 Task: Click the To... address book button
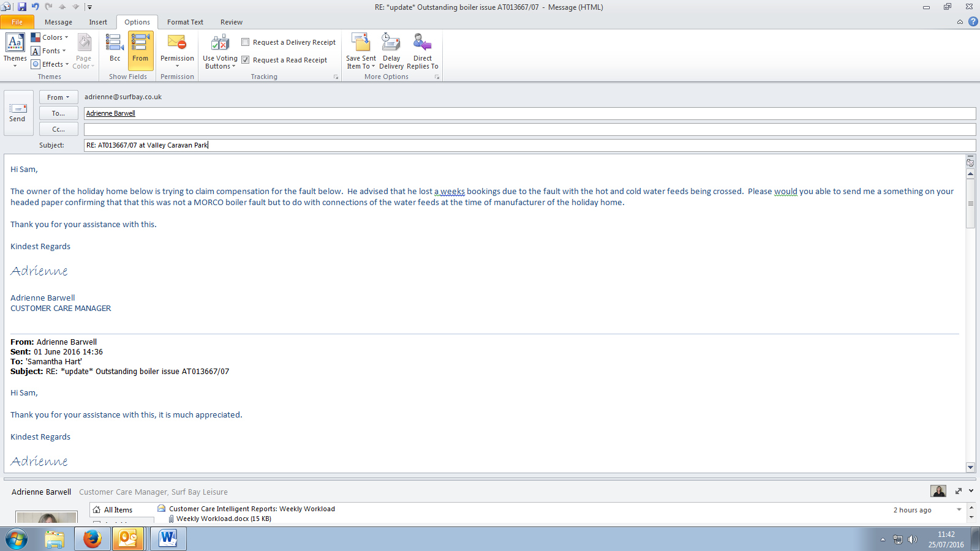(x=58, y=113)
